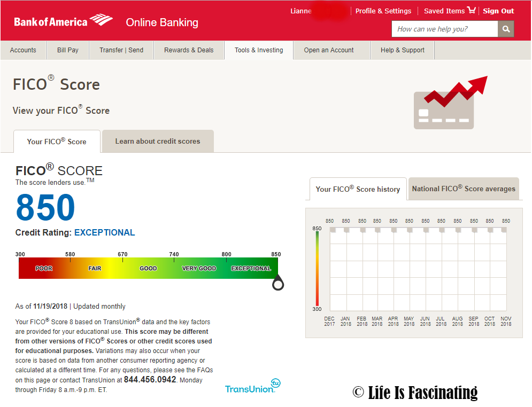Image resolution: width=532 pixels, height=407 pixels.
Task: Click the large 850 score number
Action: point(45,207)
